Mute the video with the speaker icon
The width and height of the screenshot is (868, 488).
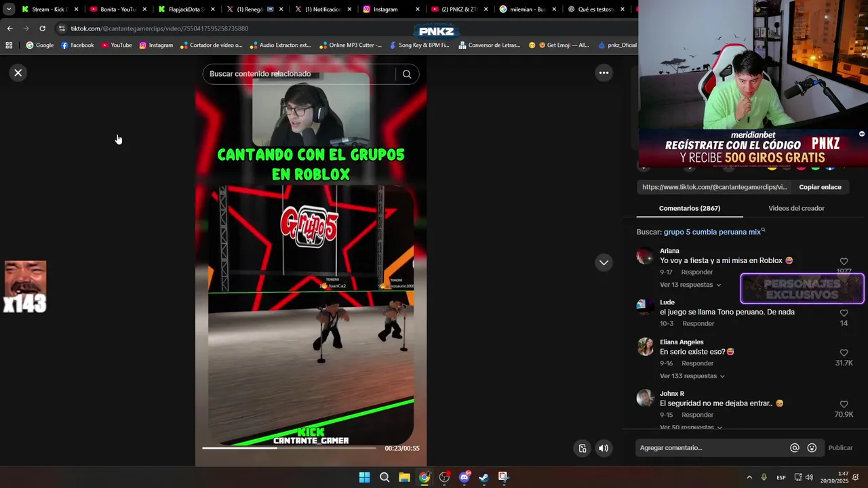tap(604, 448)
